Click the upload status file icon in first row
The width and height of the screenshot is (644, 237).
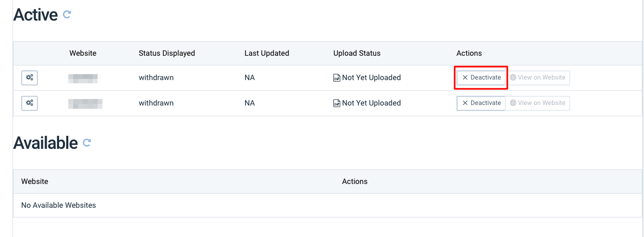point(337,78)
